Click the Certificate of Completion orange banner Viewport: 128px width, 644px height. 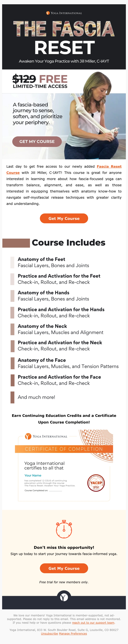[x=64, y=449]
